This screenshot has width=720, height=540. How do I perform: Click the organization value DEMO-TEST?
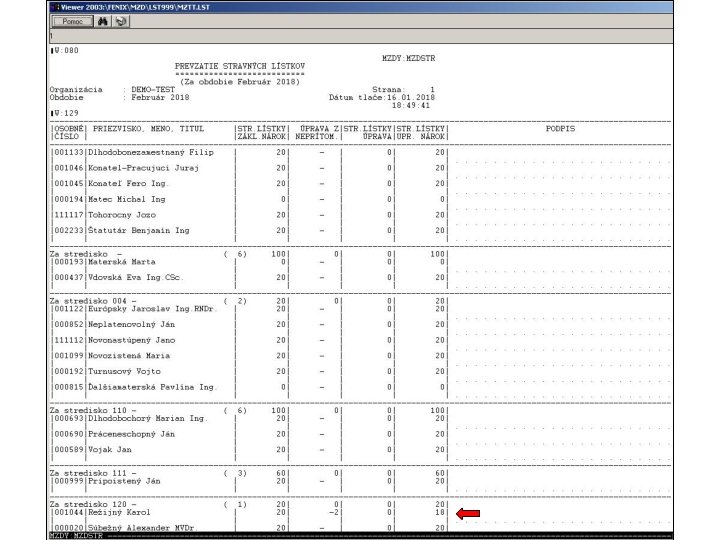coord(153,90)
